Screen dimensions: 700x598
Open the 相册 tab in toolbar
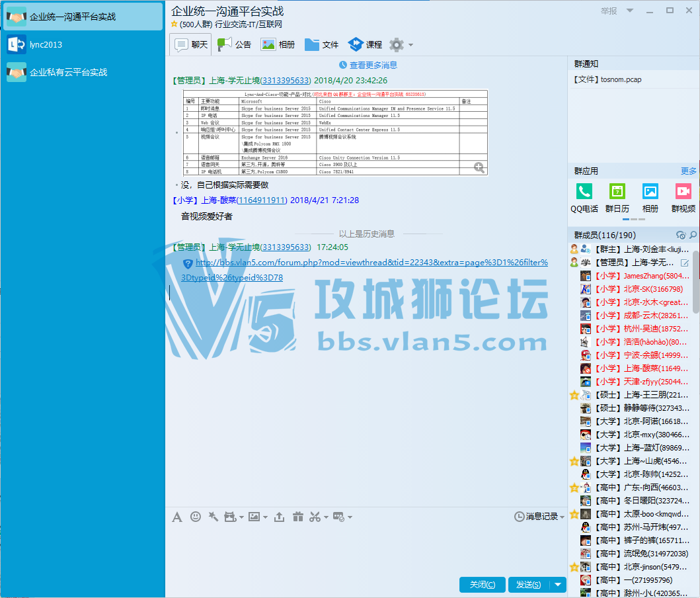[278, 45]
